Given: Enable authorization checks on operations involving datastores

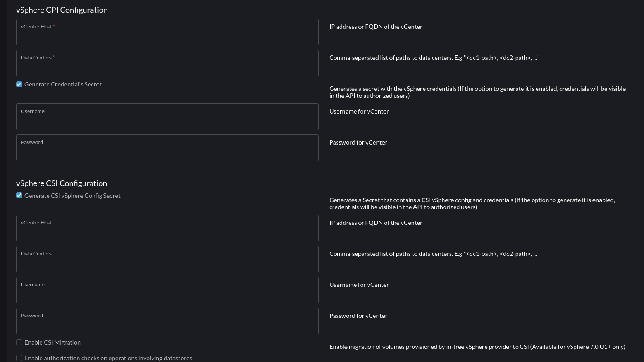Looking at the screenshot, I should click(x=19, y=358).
